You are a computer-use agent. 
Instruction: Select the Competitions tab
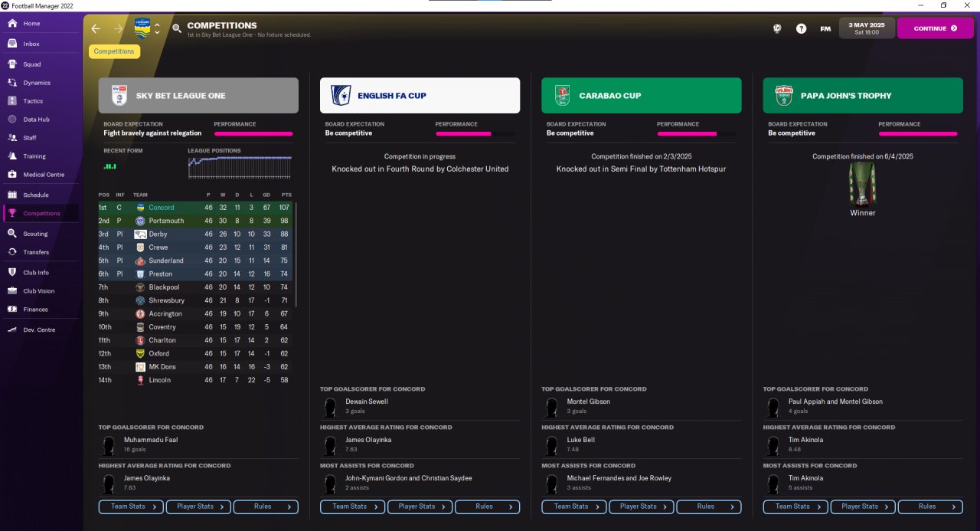pyautogui.click(x=114, y=51)
